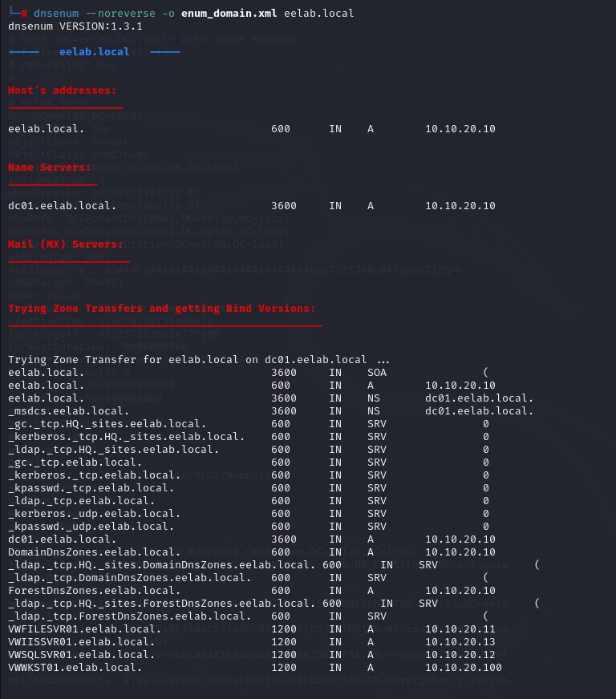Click _ldap._tcp.DomainDnsZones.eelab.local. record

[129, 578]
